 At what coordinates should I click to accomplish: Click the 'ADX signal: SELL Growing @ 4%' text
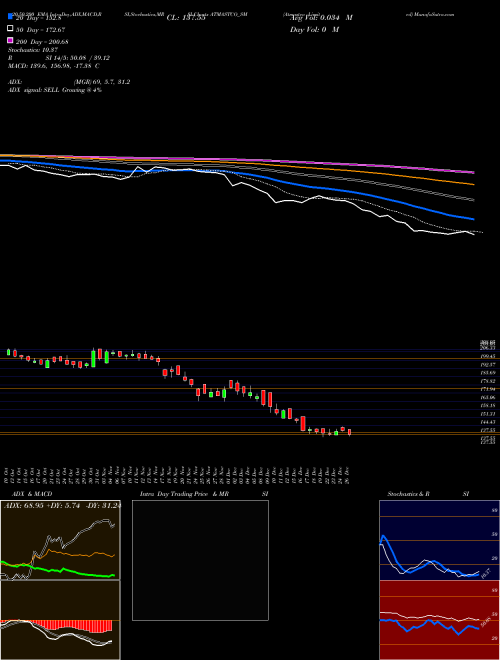point(55,90)
